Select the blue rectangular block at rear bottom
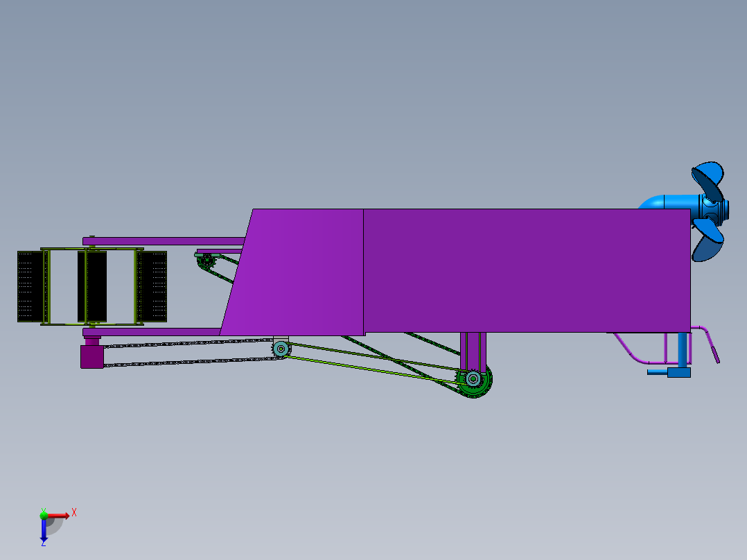The height and width of the screenshot is (560, 747). [x=679, y=372]
